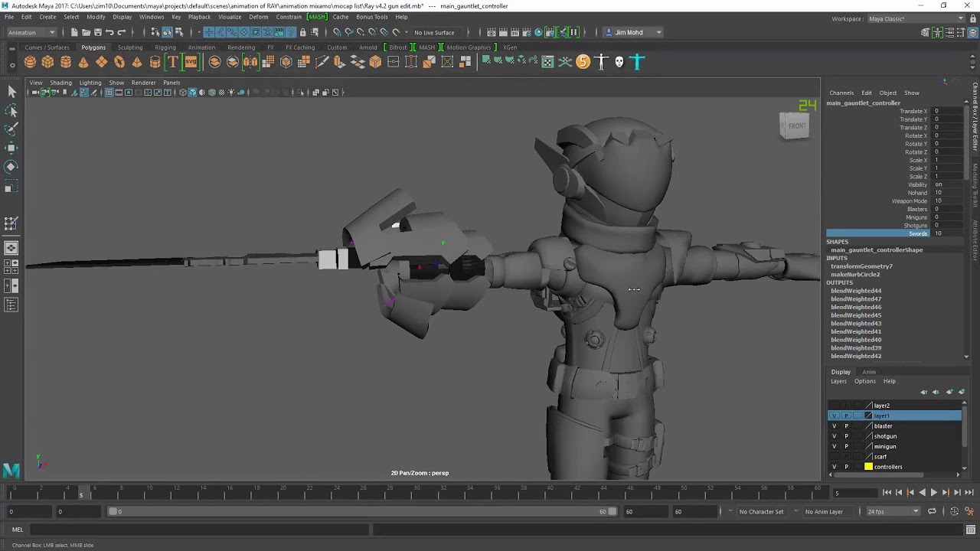Click the yellow color swatch of controllers layer
This screenshot has height=551, width=980.
tap(868, 467)
